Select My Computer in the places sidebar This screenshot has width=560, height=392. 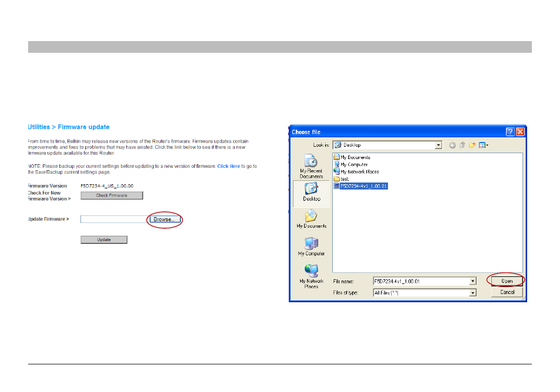tap(311, 246)
